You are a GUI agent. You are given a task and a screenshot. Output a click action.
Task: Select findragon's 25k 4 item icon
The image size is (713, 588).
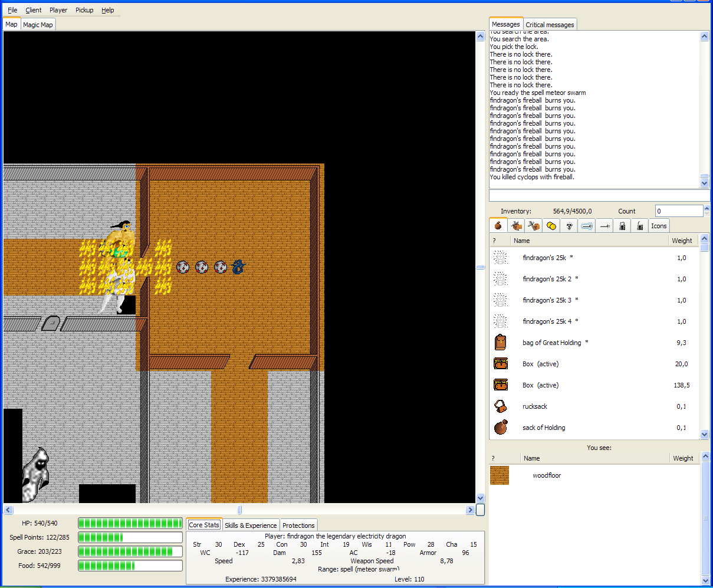tap(500, 321)
